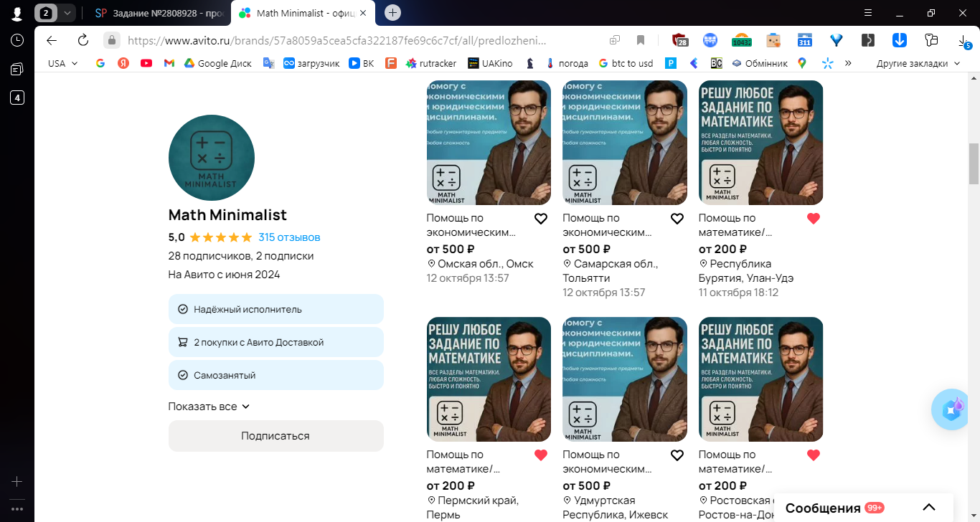Open the 315 отзывов reviews link
Image resolution: width=980 pixels, height=522 pixels.
tap(289, 237)
